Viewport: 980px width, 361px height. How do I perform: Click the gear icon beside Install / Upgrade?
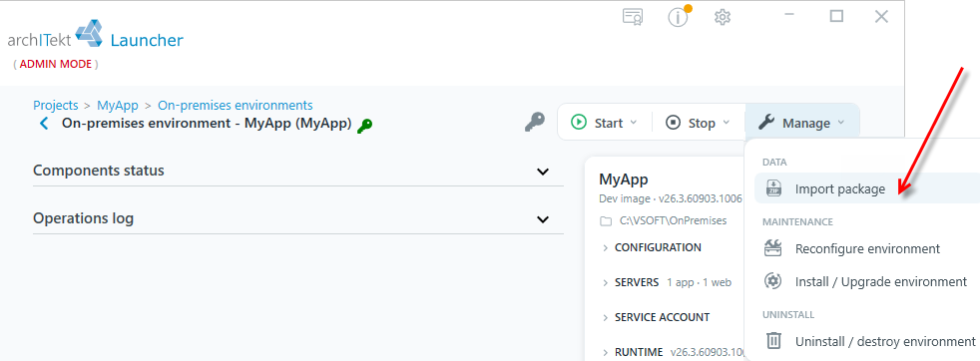tap(773, 281)
